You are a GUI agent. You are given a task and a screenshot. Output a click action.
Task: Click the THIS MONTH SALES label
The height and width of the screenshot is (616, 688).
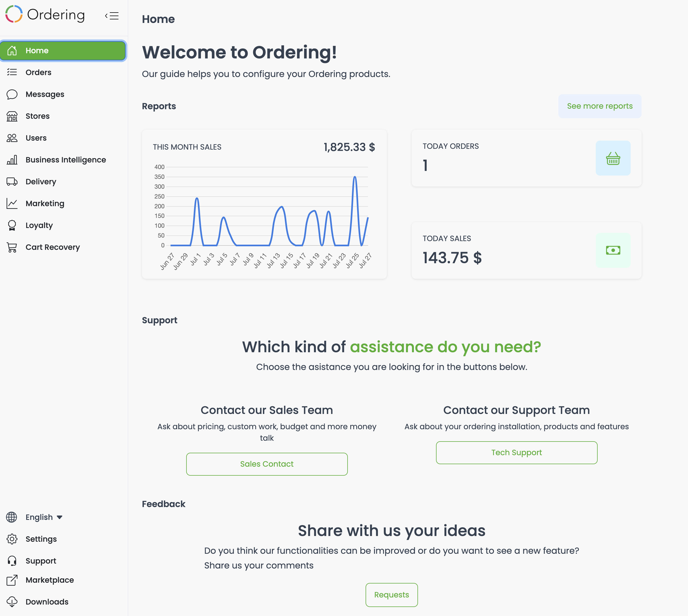(x=187, y=147)
